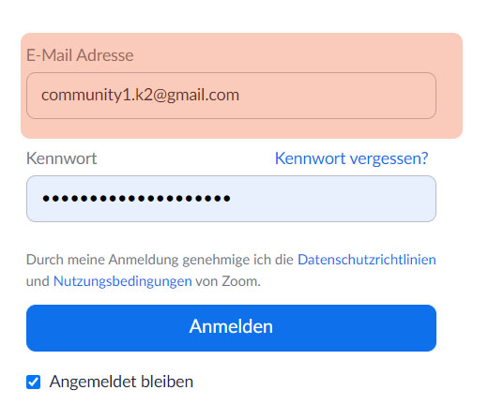
Task: Click the Kennwort label above password field
Action: (61, 158)
